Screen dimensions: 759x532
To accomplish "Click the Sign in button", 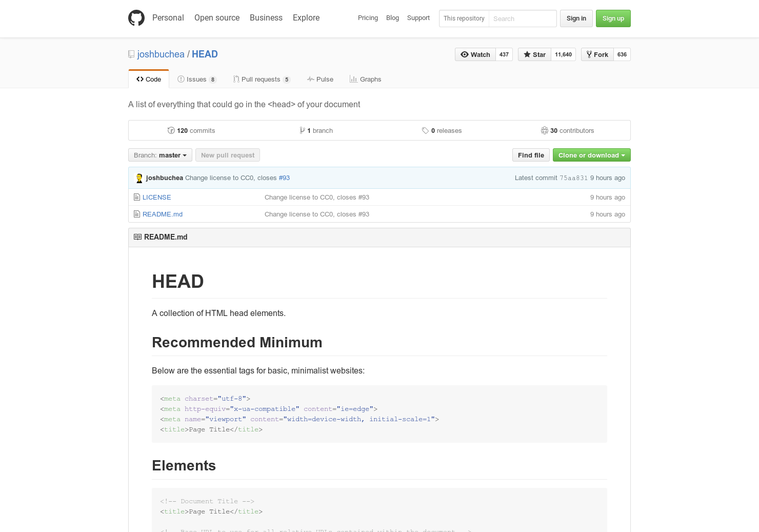I will (576, 18).
